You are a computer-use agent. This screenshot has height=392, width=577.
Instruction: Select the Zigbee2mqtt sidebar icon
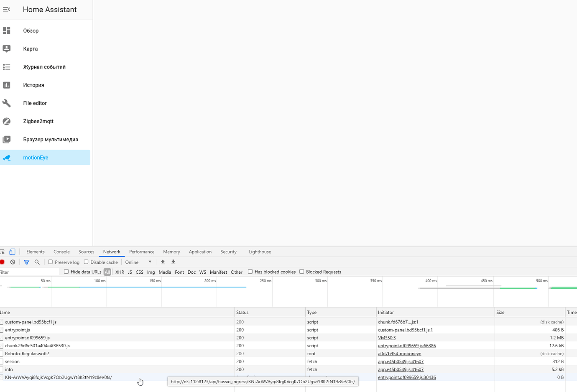pyautogui.click(x=6, y=121)
